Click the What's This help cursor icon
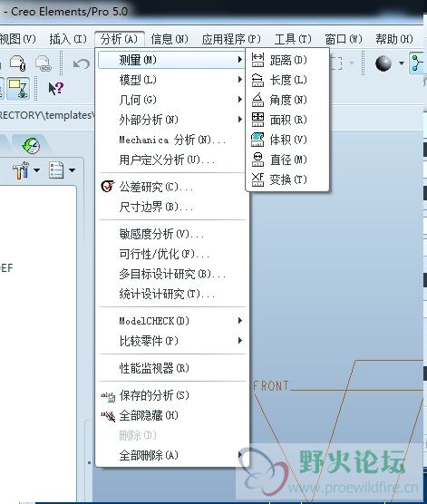Viewport: 427px width, 504px height. point(55,89)
